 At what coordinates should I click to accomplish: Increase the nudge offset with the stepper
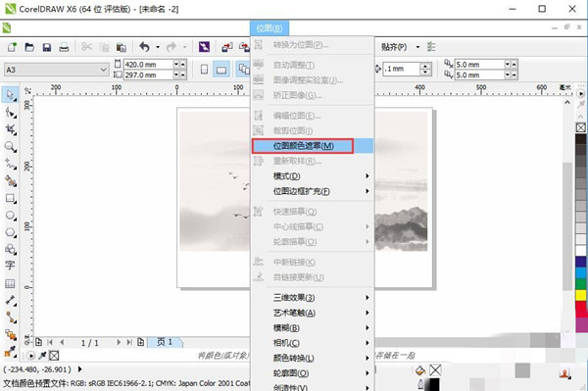pyautogui.click(x=425, y=66)
